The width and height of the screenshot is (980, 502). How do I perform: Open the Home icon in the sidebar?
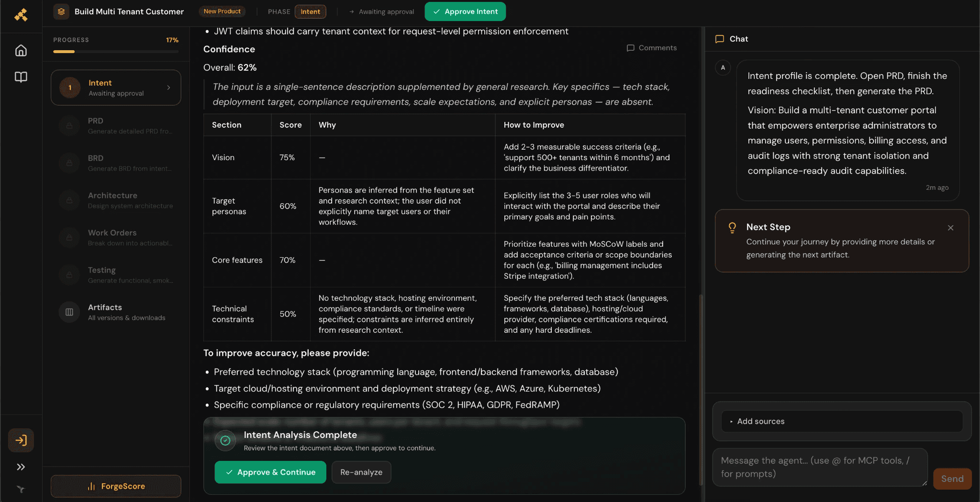click(21, 50)
